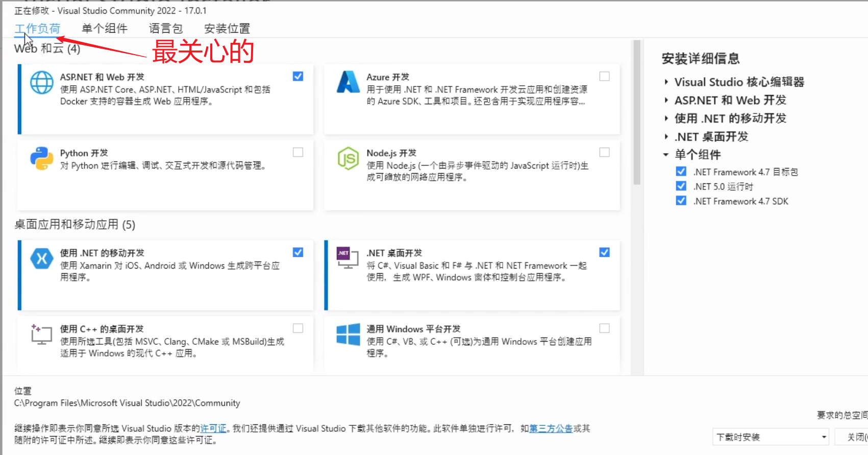Check 使用 C++ 的桌面开发 workload
Screen dimensions: 868x455
(x=298, y=328)
